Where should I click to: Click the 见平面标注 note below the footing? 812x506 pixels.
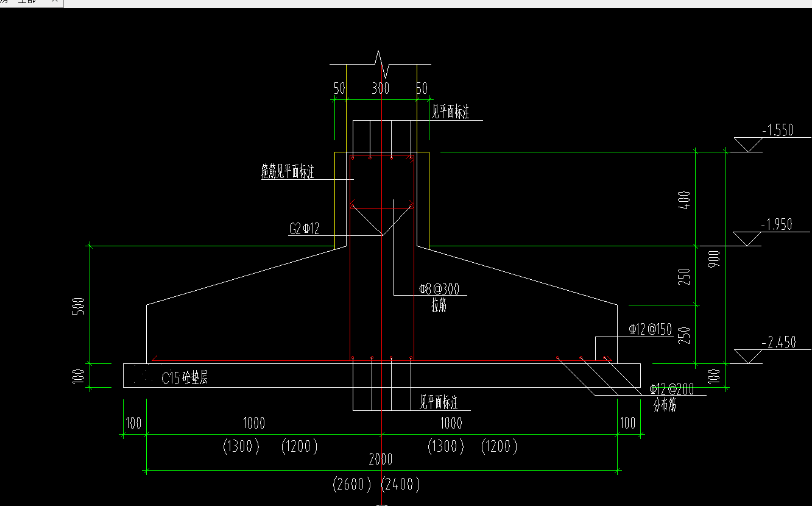[x=439, y=402]
